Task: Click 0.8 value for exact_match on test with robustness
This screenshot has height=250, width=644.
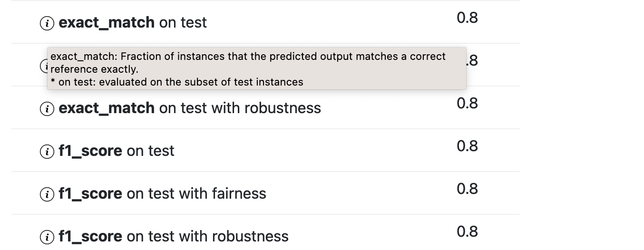Action: [467, 104]
